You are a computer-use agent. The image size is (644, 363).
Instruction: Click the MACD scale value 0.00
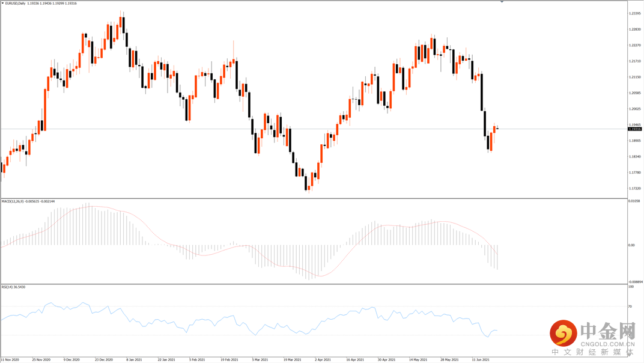(x=631, y=245)
